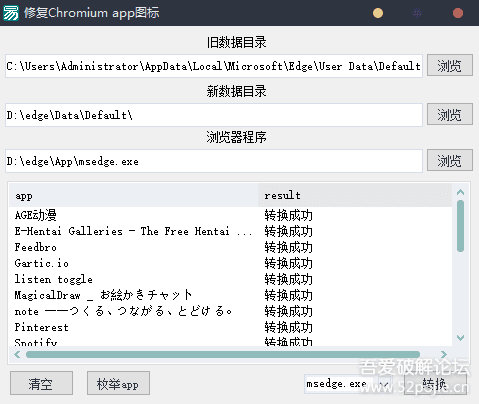Focus the D:\edge\Data\Default\ path field

click(214, 115)
